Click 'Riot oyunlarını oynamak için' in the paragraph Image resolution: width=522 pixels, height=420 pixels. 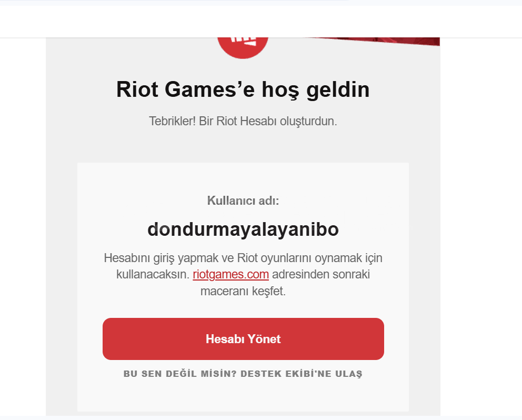coord(309,258)
